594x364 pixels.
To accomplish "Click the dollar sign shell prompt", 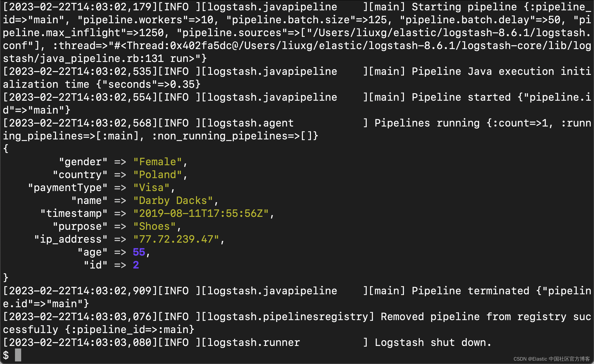I will 6,355.
